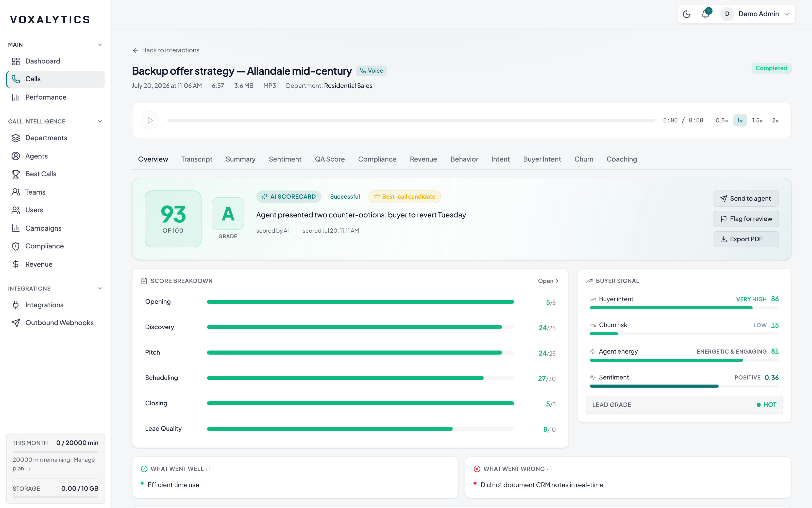Screen dimensions: 812x508
Task: Click the Voxalytics logo
Action: click(x=50, y=20)
